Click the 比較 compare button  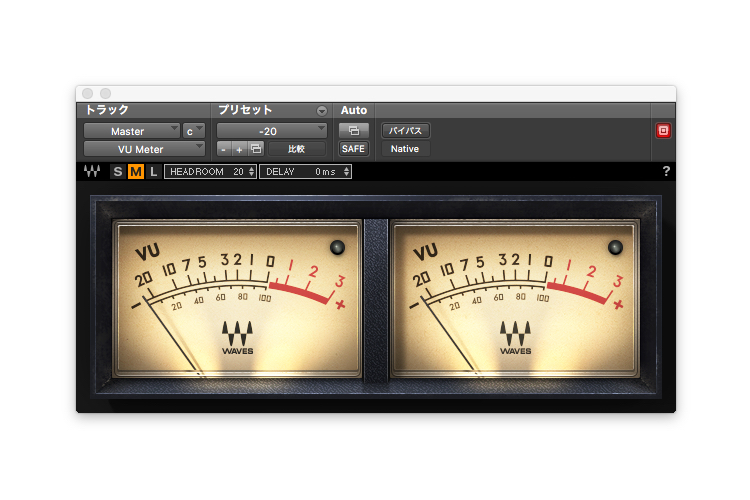(297, 149)
